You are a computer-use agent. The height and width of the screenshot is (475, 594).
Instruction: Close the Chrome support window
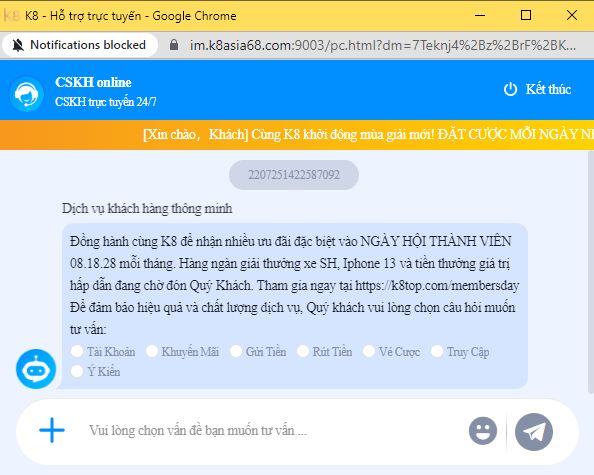(572, 16)
